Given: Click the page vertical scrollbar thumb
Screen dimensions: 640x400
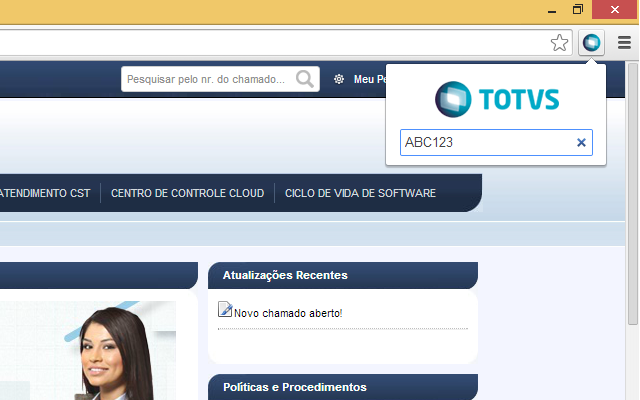Looking at the screenshot, I should point(633,194).
